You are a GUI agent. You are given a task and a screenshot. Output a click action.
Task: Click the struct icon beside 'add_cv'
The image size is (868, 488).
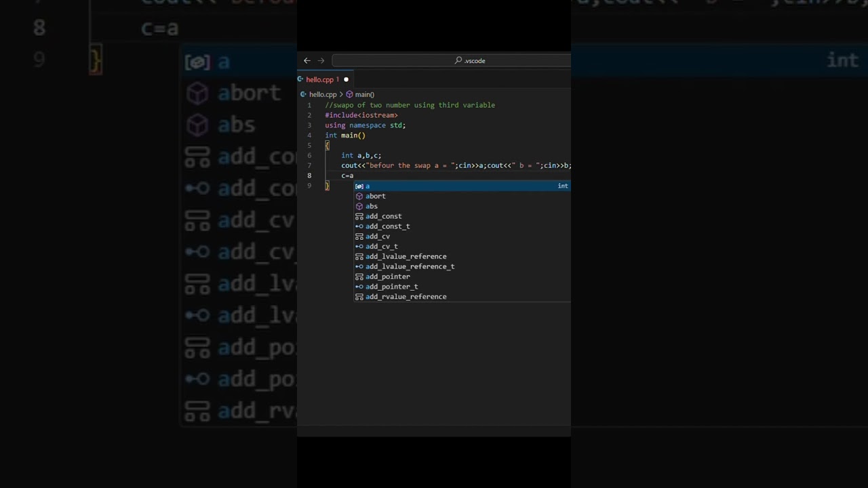pyautogui.click(x=359, y=237)
